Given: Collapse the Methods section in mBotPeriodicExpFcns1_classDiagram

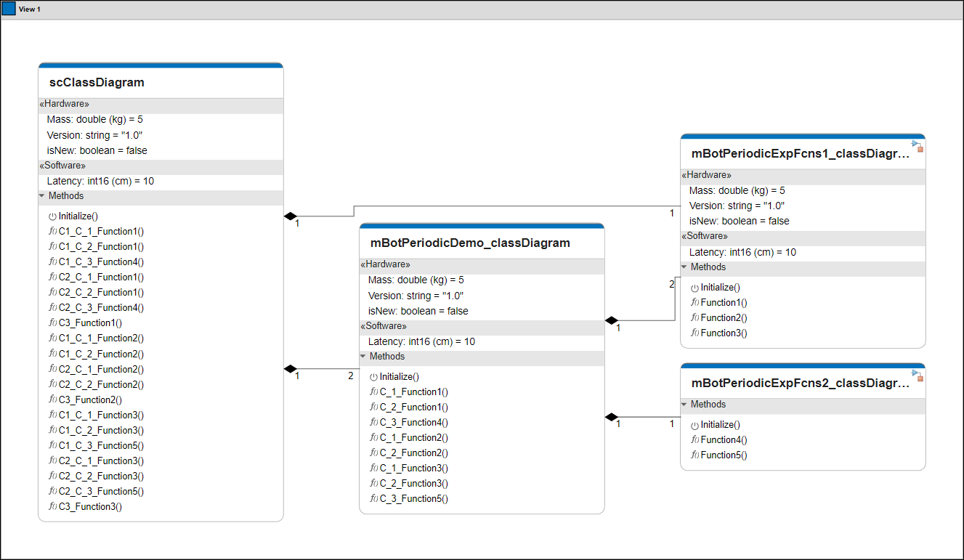Looking at the screenshot, I should pyautogui.click(x=684, y=267).
